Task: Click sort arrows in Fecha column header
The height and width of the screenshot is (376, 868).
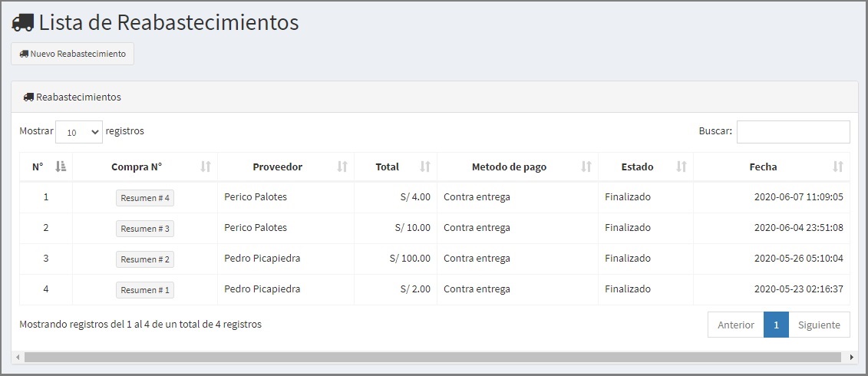Action: pos(838,166)
